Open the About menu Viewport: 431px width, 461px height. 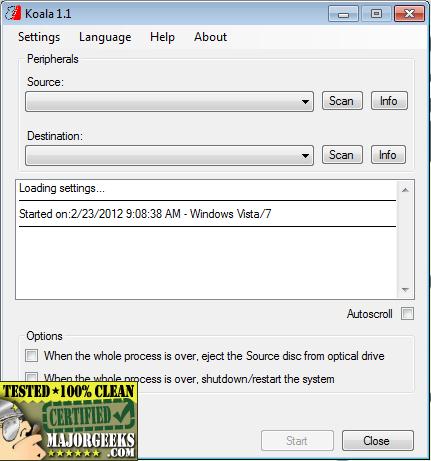pyautogui.click(x=210, y=37)
